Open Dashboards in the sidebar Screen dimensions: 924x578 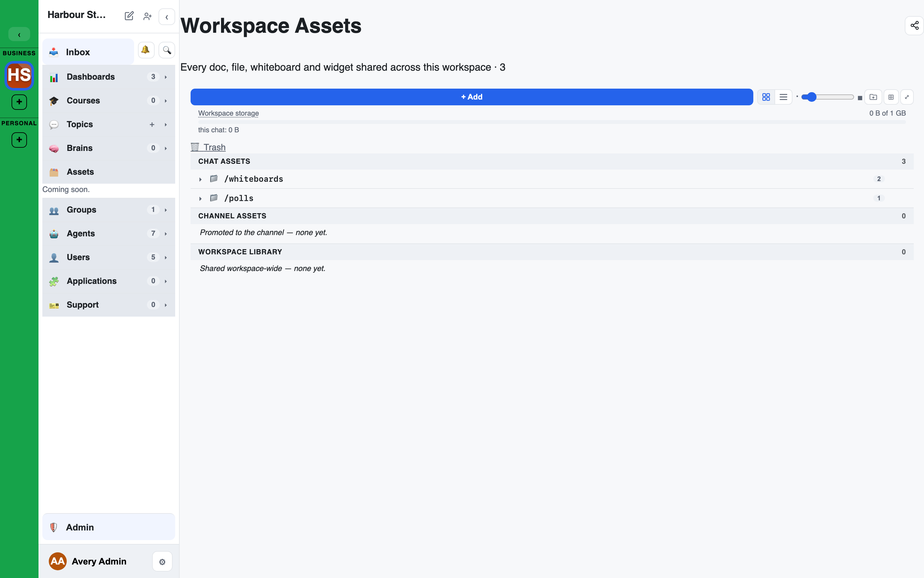click(x=109, y=77)
